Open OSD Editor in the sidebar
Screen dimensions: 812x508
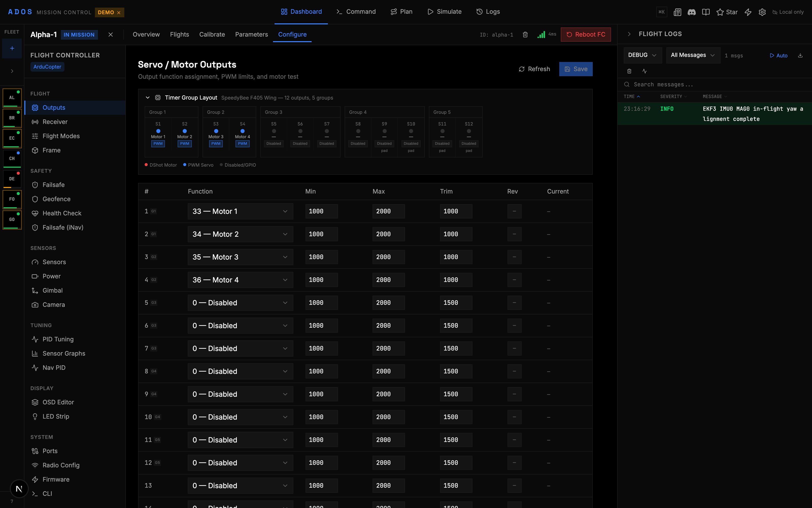point(75,402)
